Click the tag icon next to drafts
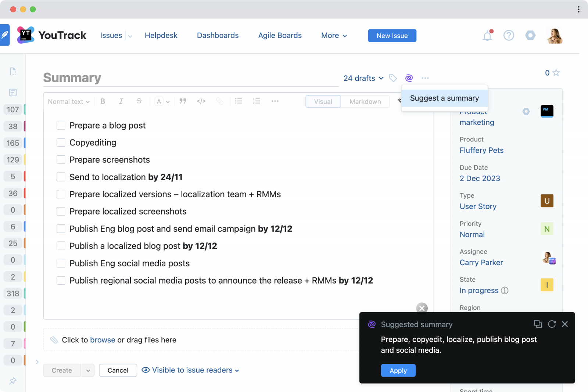The height and width of the screenshot is (392, 588). point(393,78)
